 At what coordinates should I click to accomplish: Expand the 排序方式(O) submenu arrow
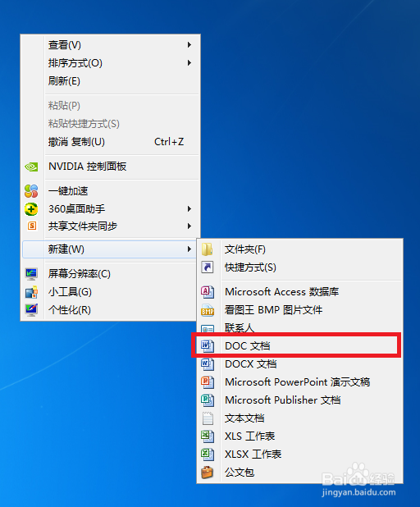tap(189, 62)
